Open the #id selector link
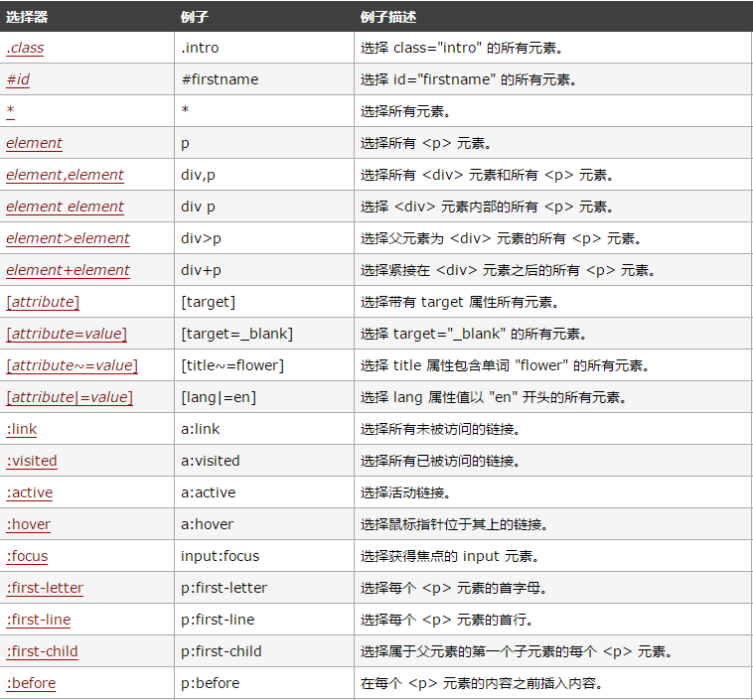Viewport: 753px width, 700px height. tap(18, 79)
